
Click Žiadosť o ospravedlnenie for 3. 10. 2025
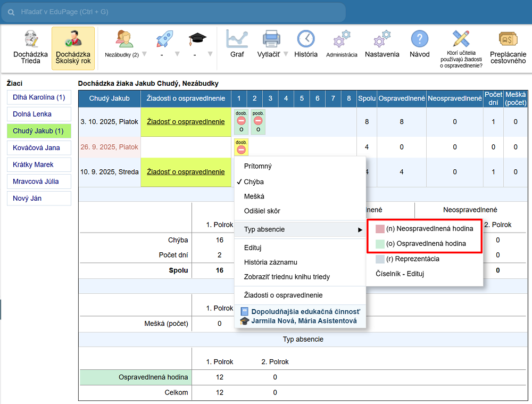(186, 122)
